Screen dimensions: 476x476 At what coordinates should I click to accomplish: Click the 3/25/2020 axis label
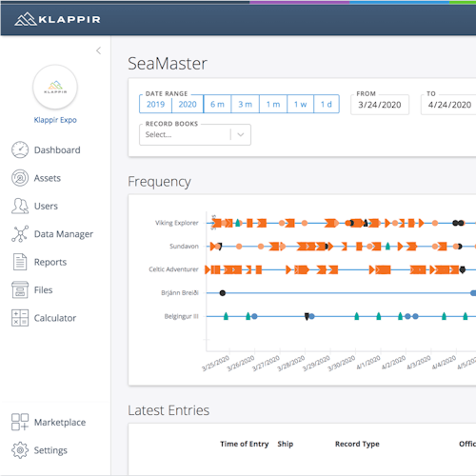click(x=216, y=364)
